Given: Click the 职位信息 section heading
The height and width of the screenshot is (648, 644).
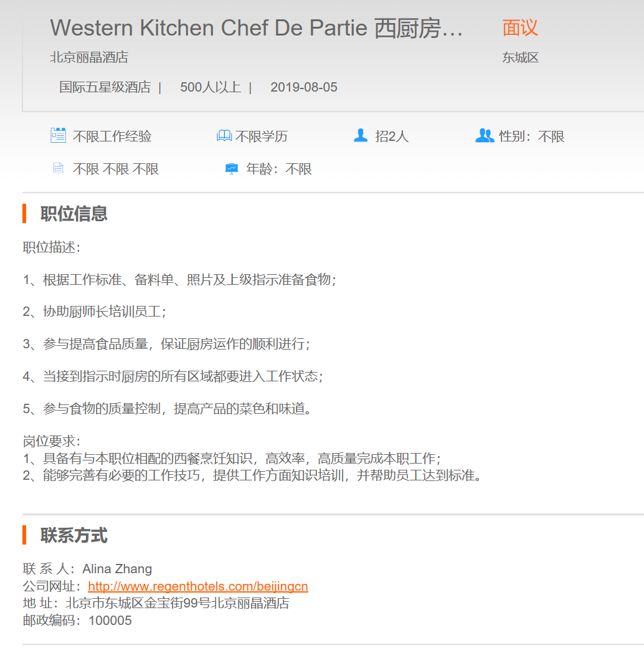Looking at the screenshot, I should pyautogui.click(x=74, y=214).
